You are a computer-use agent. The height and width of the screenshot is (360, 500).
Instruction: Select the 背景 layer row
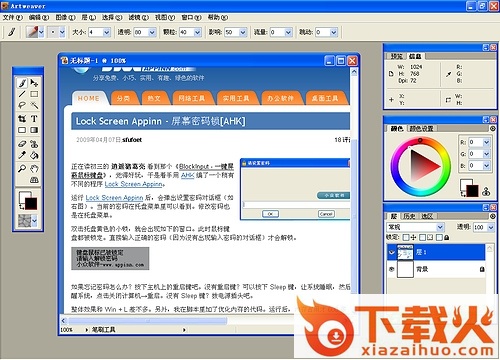[436, 269]
